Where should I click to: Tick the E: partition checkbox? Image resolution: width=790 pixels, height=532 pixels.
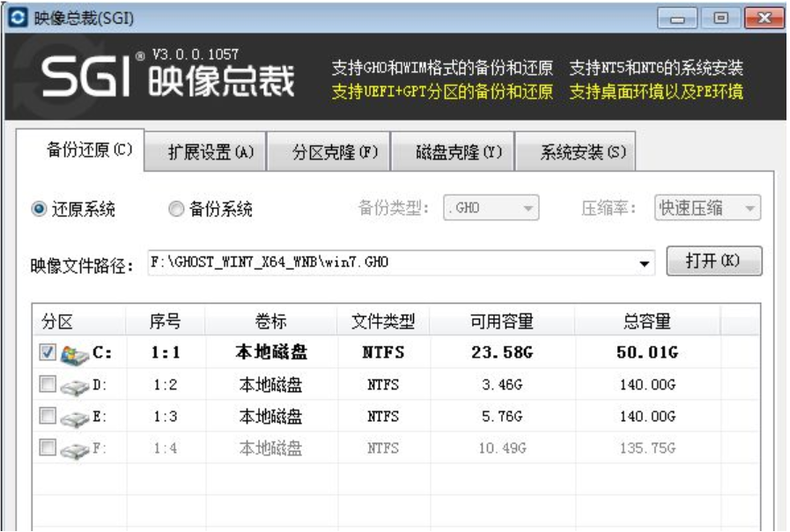48,416
